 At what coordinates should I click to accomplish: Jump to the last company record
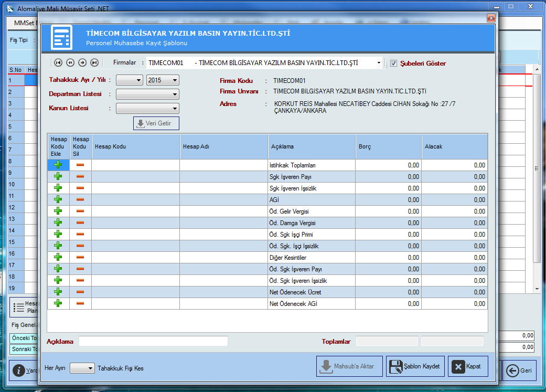(x=94, y=63)
